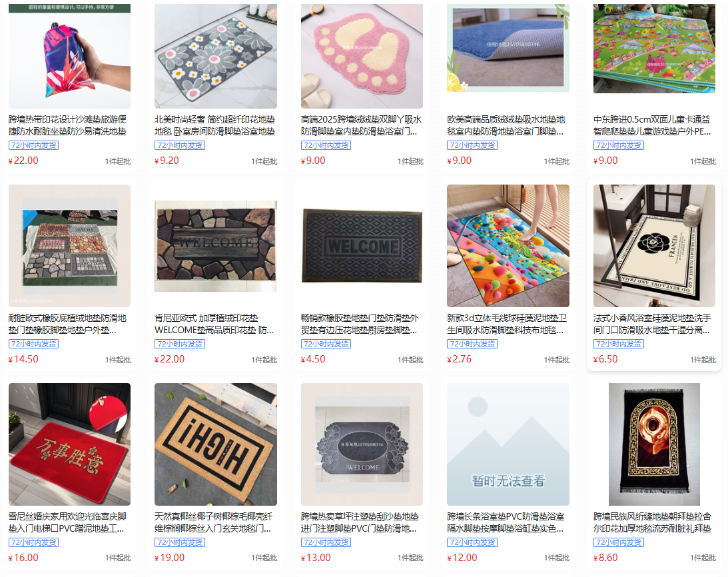Open the 跨境热卖草坪注塑垫刮沙垫 title link
Image resolution: width=728 pixels, height=577 pixels.
[x=360, y=522]
